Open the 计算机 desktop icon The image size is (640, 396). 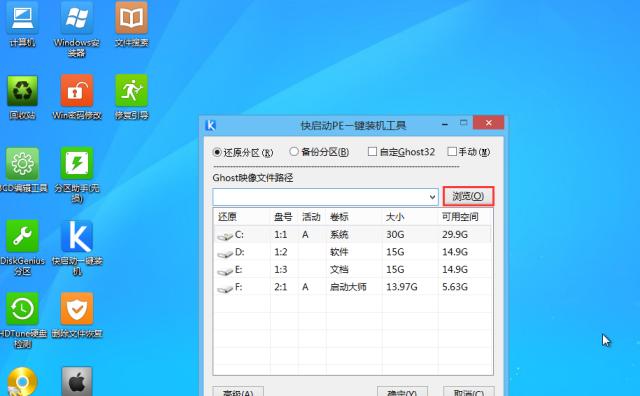coord(22,19)
